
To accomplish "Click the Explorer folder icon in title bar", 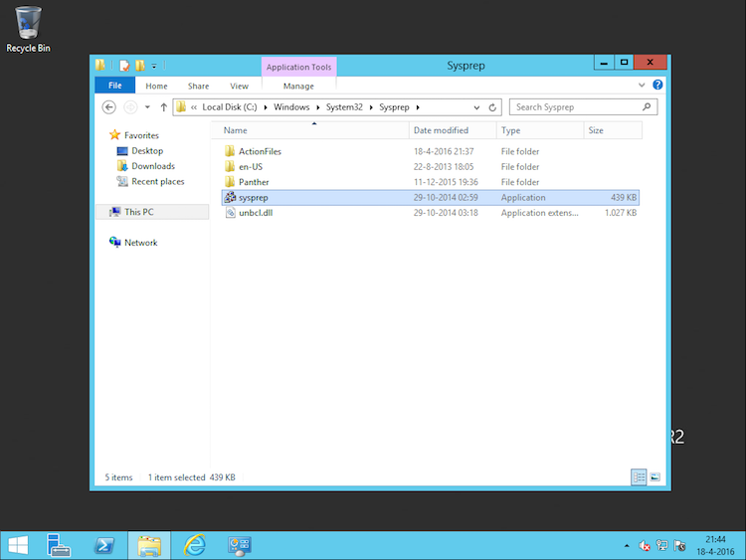I will (99, 66).
